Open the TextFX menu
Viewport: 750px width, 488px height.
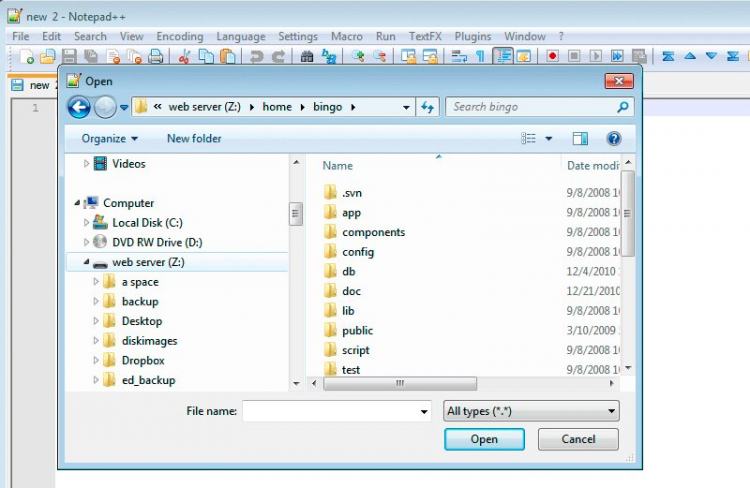coord(425,36)
